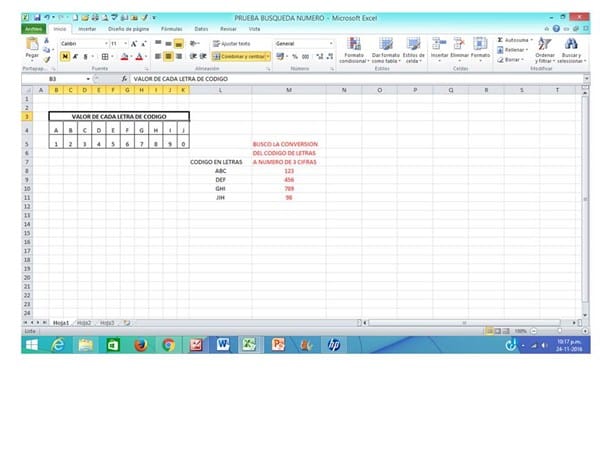Screen dimensions: 600x450
Task: Open Buscar y seleccionar menu
Action: (571, 51)
